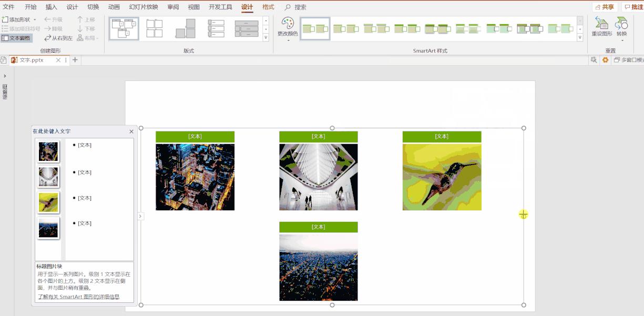This screenshot has width=644, height=316.
Task: Toggle the 文本窗格 text pane button
Action: coord(16,38)
